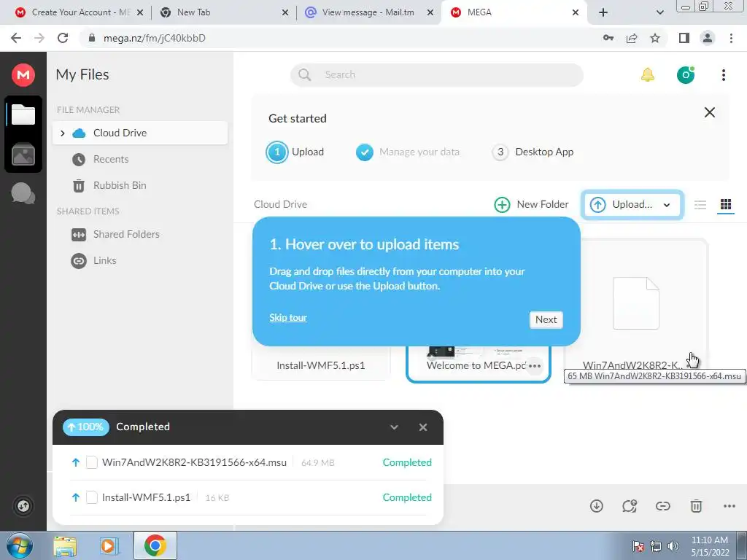Click the password key icon in address bar
This screenshot has height=560, width=747.
pos(608,38)
